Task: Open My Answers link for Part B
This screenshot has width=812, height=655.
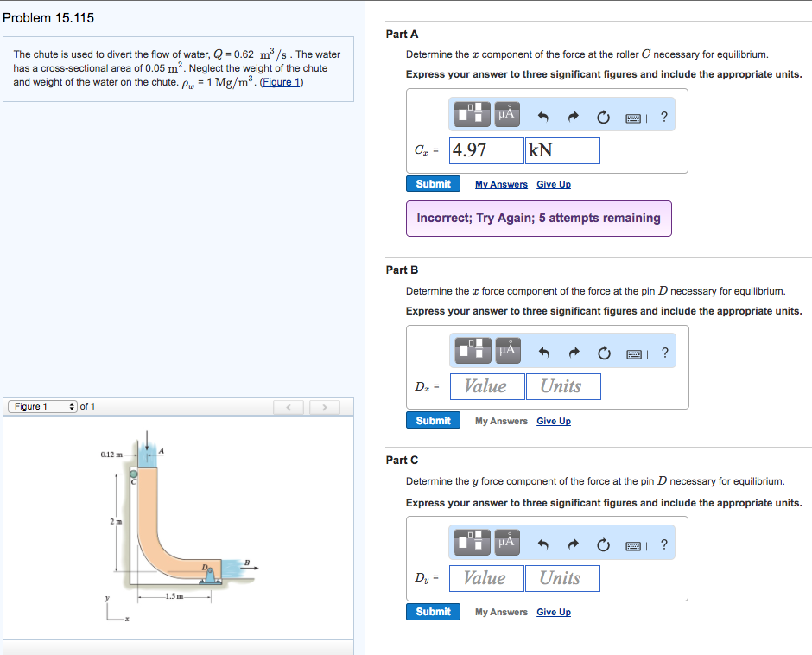Action: [x=501, y=421]
